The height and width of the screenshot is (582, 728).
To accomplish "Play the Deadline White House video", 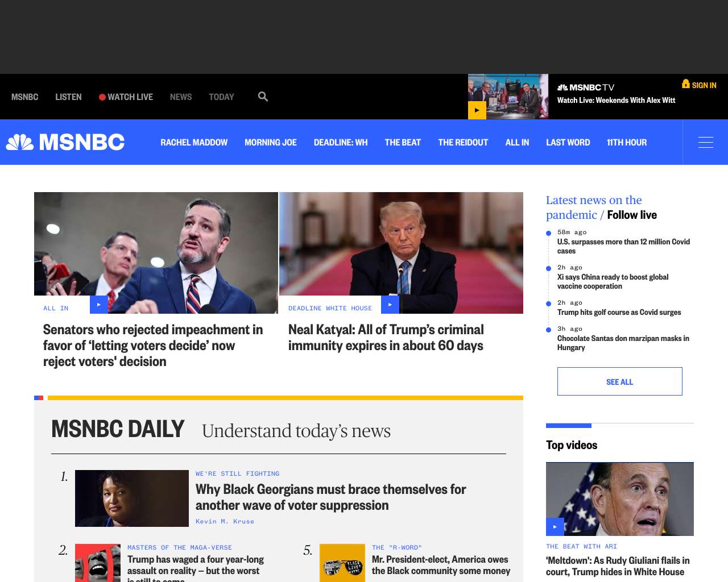I will click(x=390, y=305).
